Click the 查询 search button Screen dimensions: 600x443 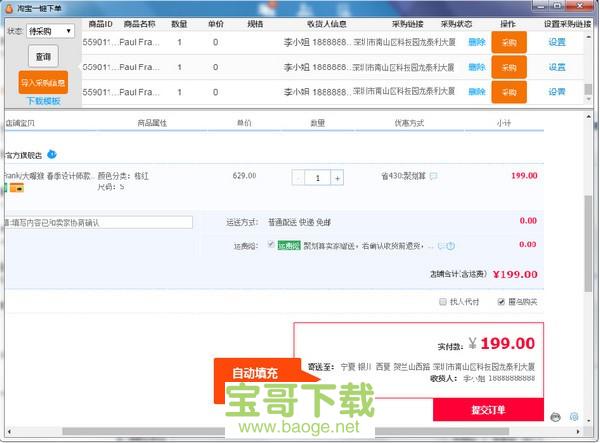[x=43, y=57]
